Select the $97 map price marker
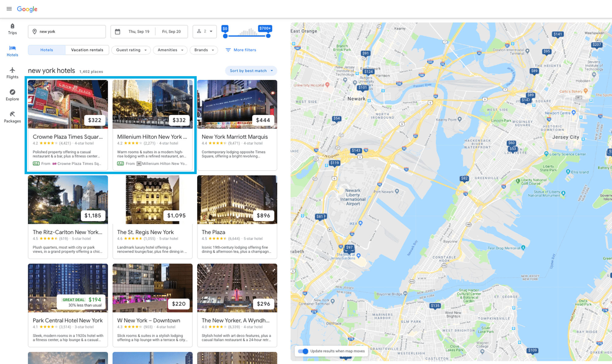Viewport: 612px width, 364px height. (x=349, y=248)
